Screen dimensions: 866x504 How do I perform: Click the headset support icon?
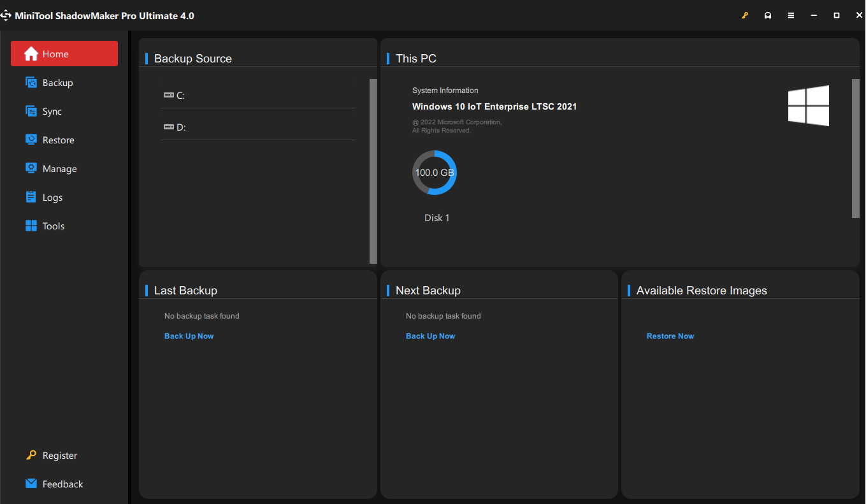[768, 15]
